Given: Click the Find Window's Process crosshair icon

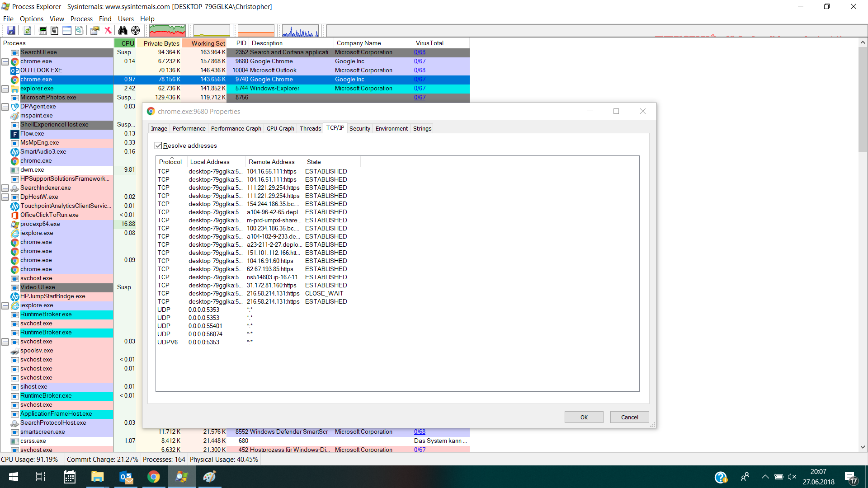Looking at the screenshot, I should click(136, 30).
